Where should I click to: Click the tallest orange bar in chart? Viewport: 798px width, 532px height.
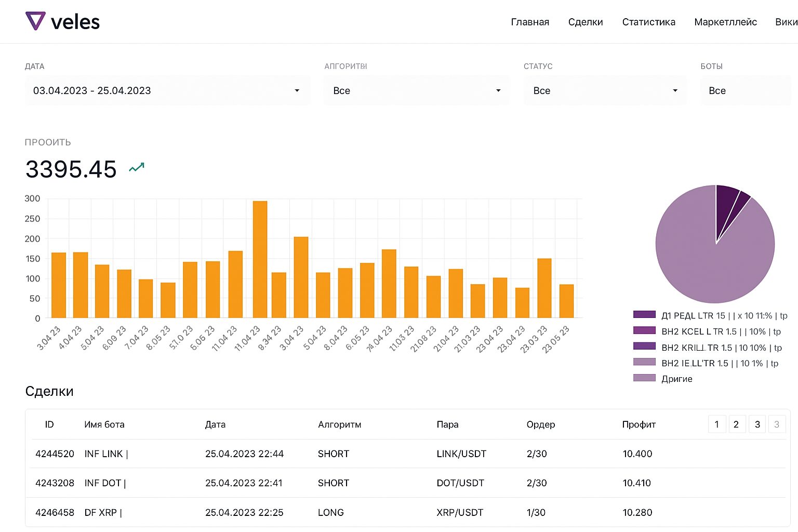[260, 259]
